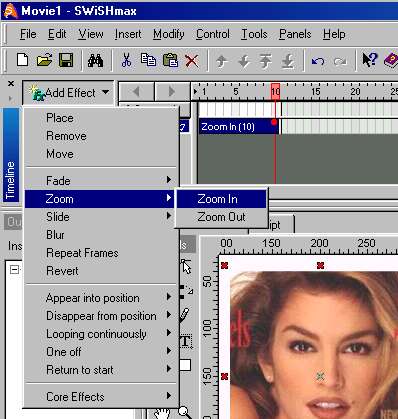The image size is (398, 419).
Task: Click the frame 10 marker on timeline ruler
Action: pyautogui.click(x=275, y=92)
